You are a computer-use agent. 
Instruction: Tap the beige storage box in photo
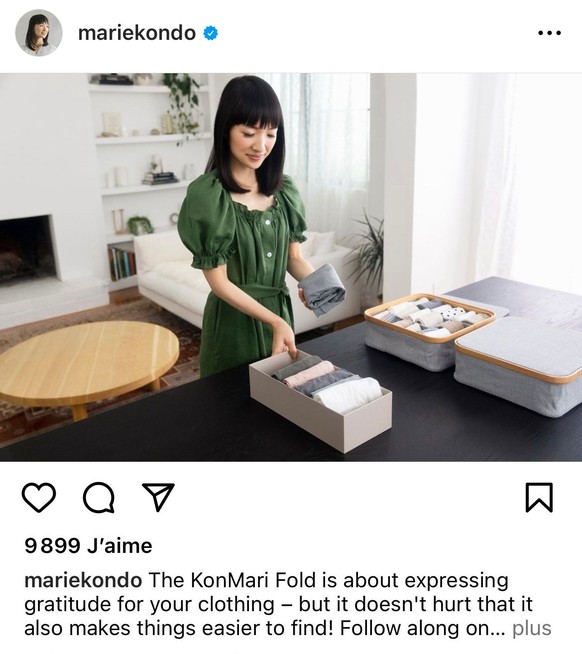(x=320, y=400)
